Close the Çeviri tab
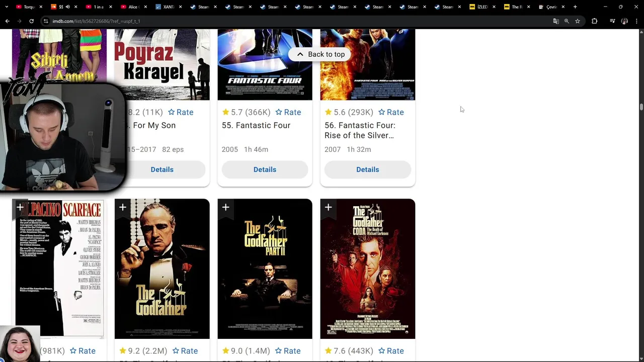 [x=563, y=7]
